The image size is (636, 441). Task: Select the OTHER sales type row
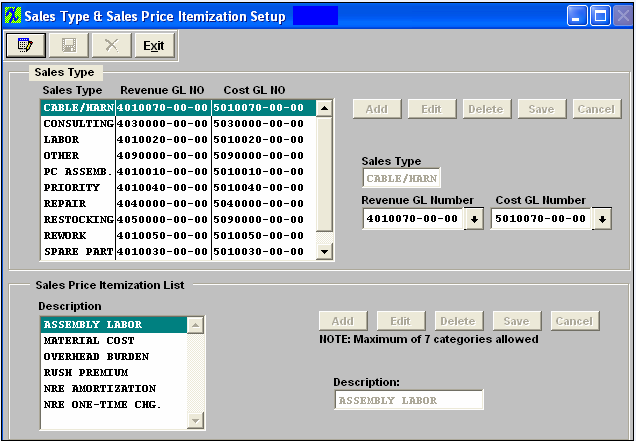click(x=178, y=156)
